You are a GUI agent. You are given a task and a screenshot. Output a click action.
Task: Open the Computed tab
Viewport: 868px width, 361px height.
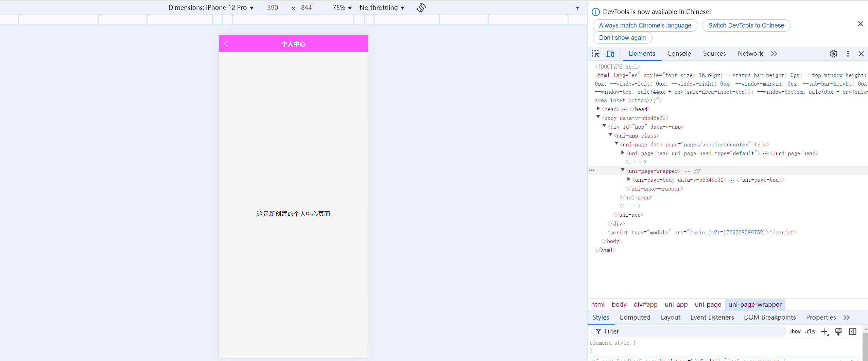point(635,318)
